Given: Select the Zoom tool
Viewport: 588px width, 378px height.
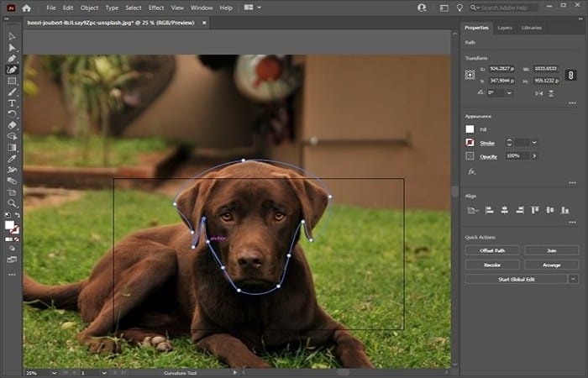Looking at the screenshot, I should pos(12,203).
